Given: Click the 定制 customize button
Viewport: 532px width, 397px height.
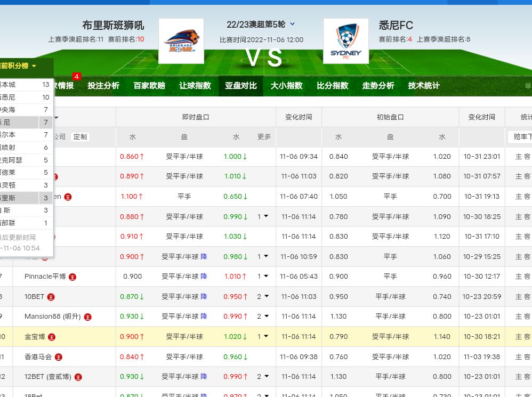Looking at the screenshot, I should (x=80, y=137).
